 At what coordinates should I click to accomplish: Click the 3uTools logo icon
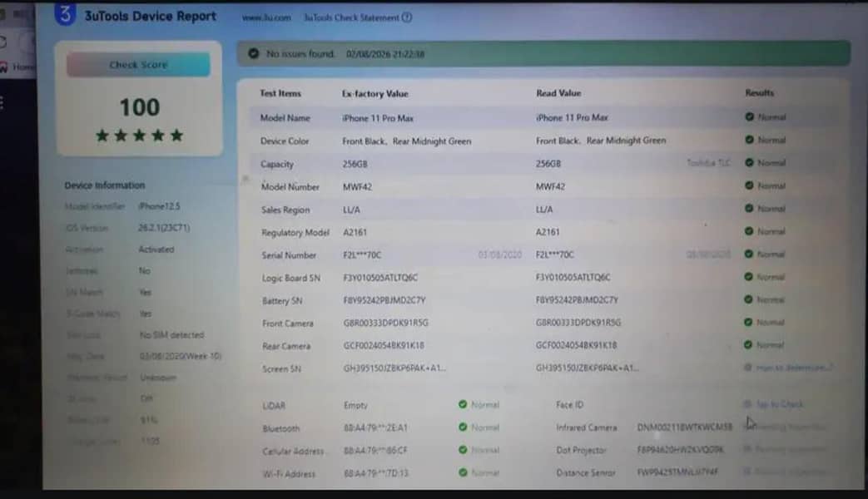pos(65,14)
